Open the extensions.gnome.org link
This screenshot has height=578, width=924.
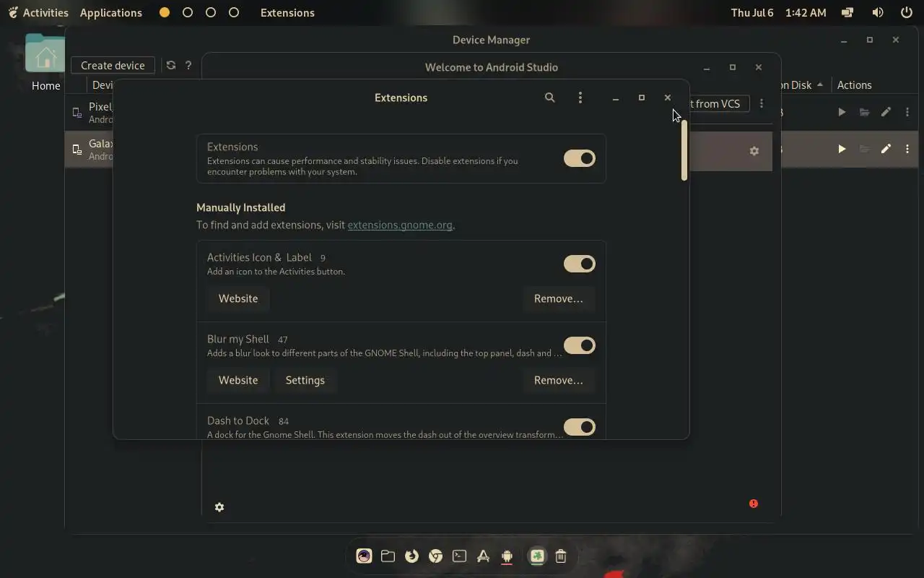(x=400, y=225)
